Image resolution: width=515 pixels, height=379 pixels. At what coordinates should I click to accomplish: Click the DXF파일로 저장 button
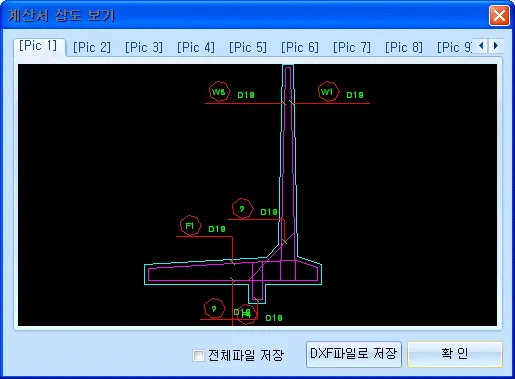[x=354, y=354]
